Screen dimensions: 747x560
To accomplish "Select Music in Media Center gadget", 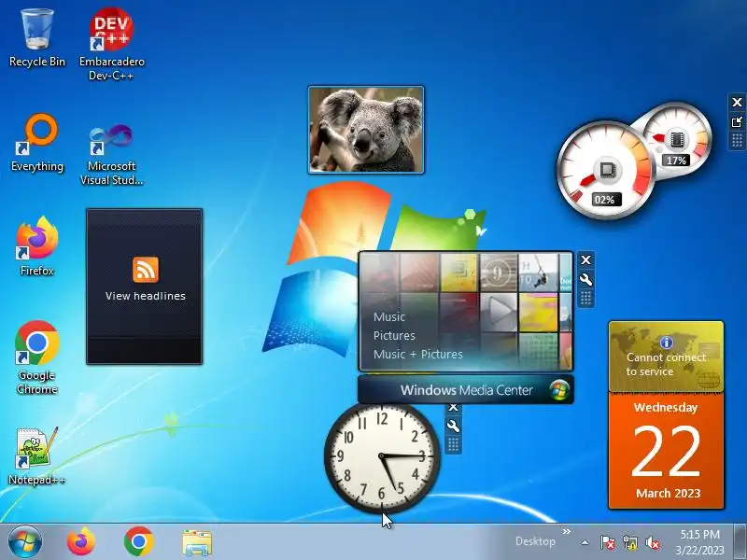I will pyautogui.click(x=389, y=317).
